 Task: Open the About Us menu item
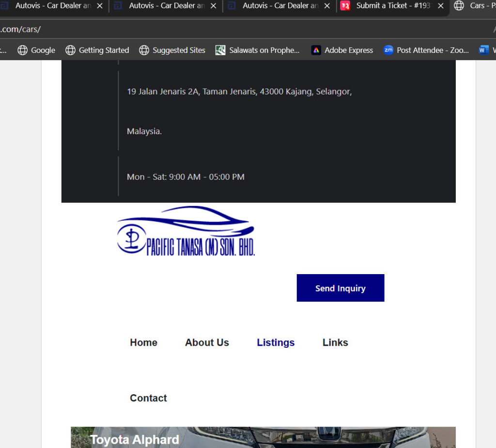207,342
